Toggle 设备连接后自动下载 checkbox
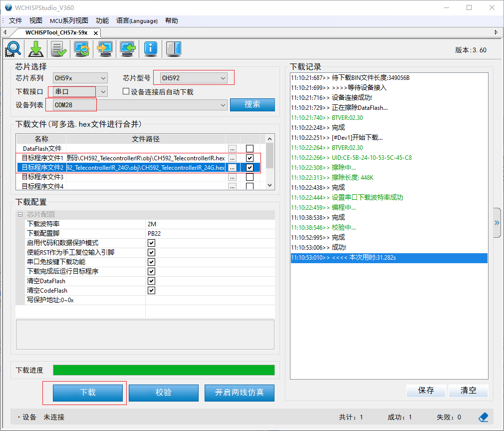This screenshot has width=504, height=431. pos(126,92)
